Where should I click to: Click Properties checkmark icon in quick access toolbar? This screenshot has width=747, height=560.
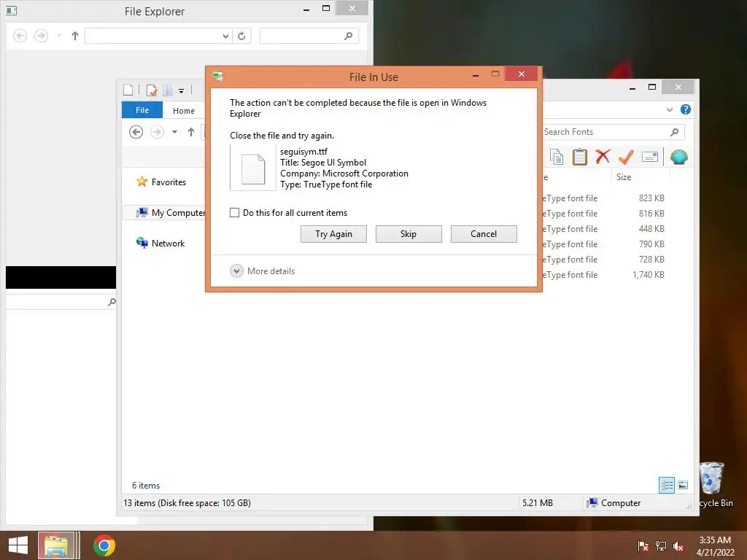pos(152,90)
